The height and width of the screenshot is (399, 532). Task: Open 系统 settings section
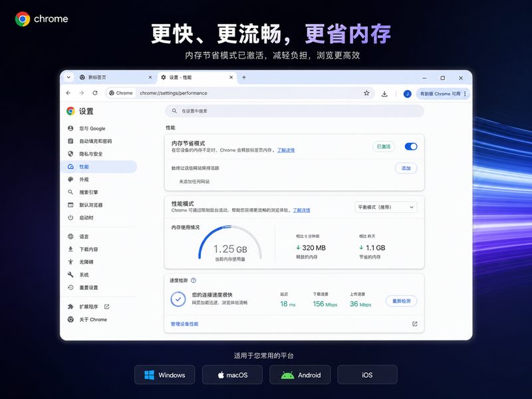pos(99,275)
